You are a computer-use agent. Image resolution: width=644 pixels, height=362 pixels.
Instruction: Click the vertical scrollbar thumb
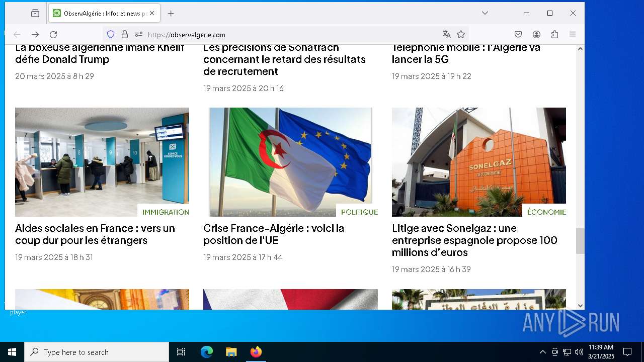[x=580, y=241]
